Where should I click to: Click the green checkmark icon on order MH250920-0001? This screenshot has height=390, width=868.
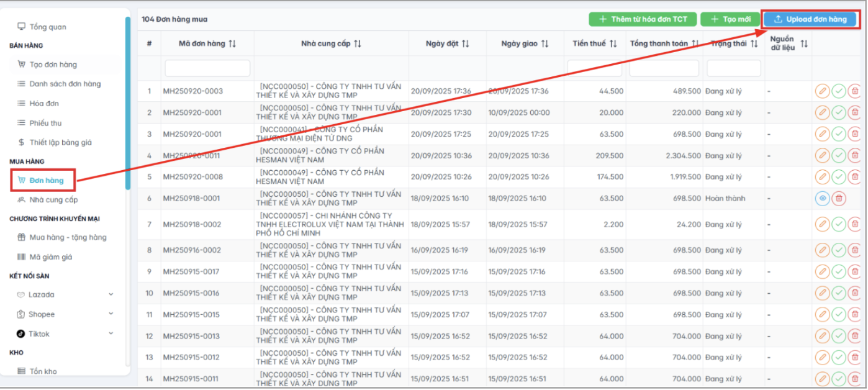click(839, 112)
